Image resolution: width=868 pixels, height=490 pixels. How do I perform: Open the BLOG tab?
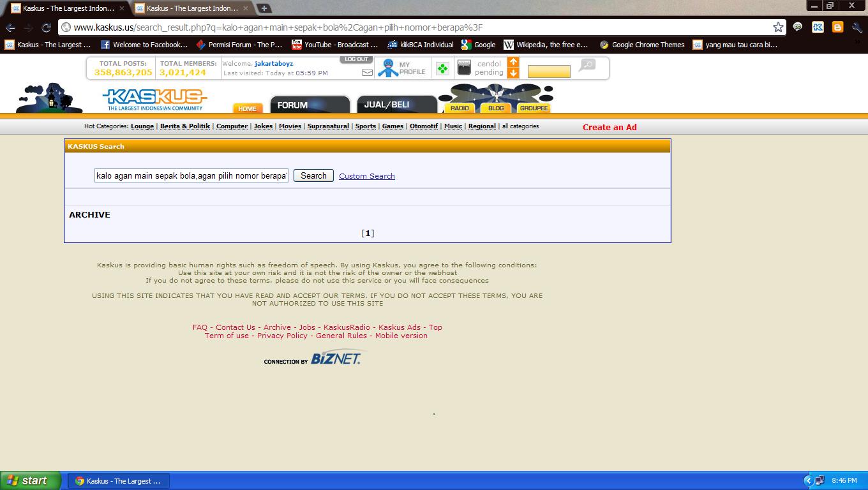496,108
